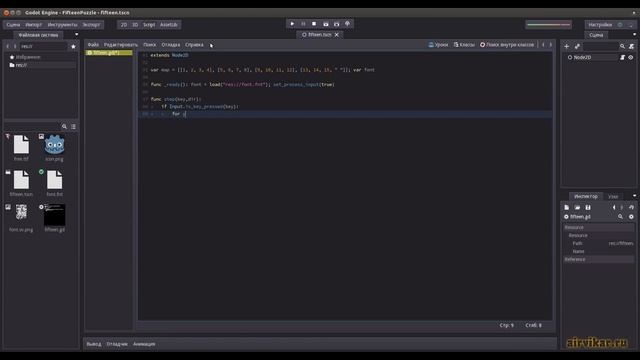Stop the running scene
This screenshot has height=360, width=640.
click(314, 24)
